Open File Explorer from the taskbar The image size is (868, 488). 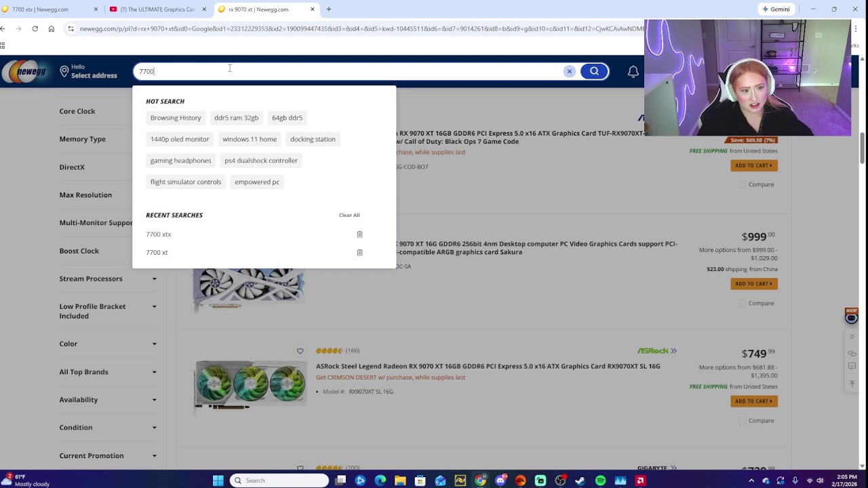pyautogui.click(x=400, y=481)
